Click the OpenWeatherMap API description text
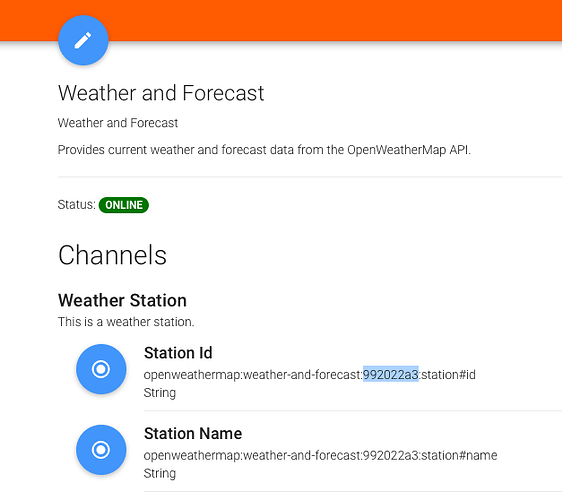 tap(264, 150)
